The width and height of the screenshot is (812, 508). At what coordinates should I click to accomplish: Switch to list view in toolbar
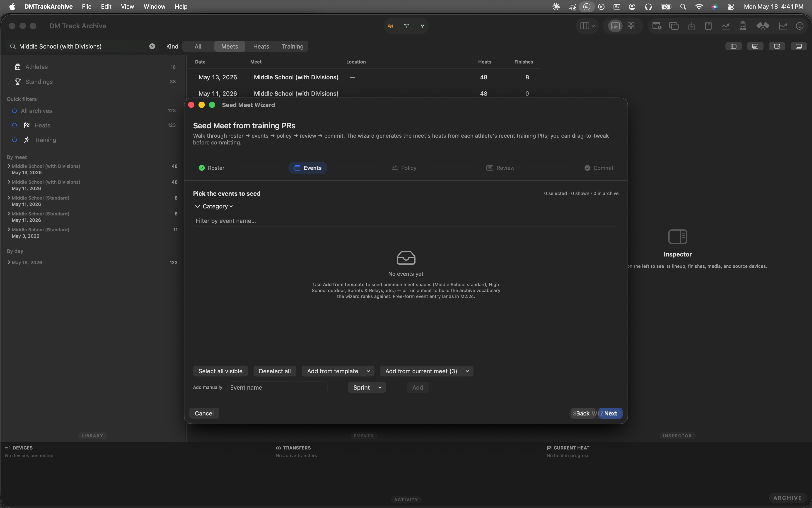615,26
